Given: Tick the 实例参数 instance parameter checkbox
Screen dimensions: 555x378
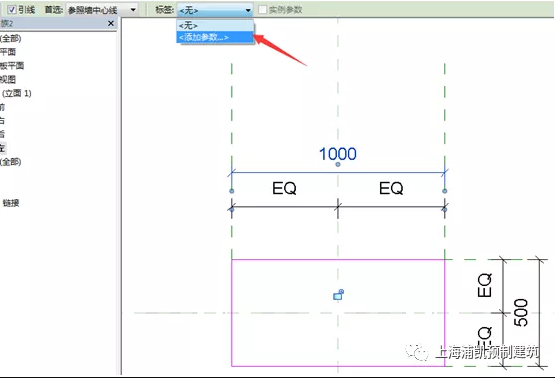Looking at the screenshot, I should click(x=262, y=10).
